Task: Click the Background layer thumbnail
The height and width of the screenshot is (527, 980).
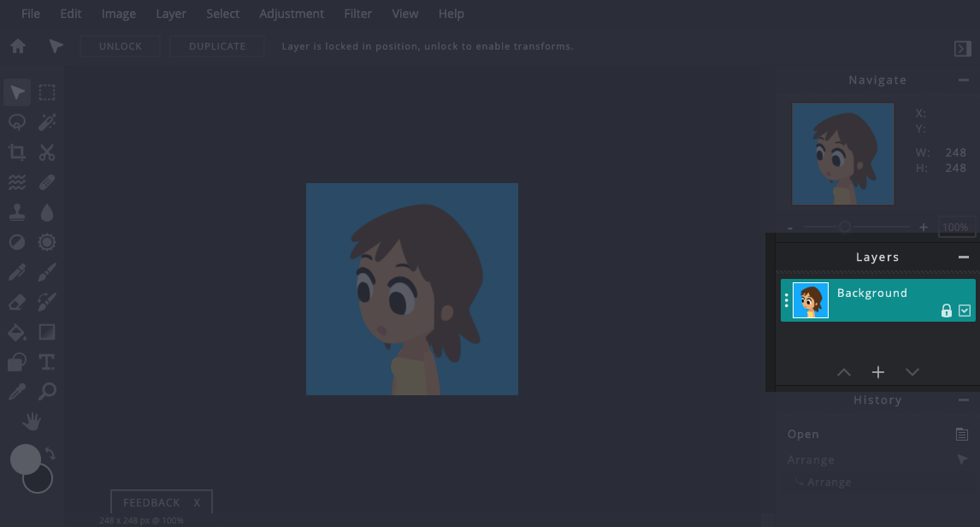Action: coord(811,300)
